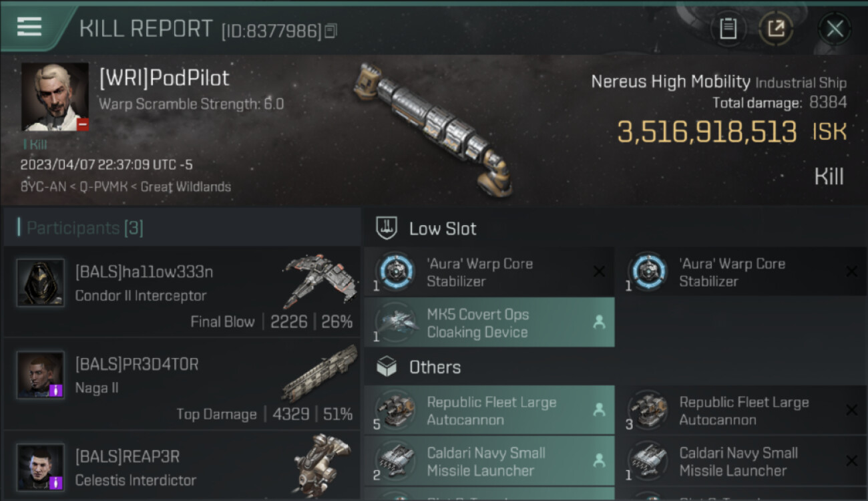Share the kill report externally

775,29
